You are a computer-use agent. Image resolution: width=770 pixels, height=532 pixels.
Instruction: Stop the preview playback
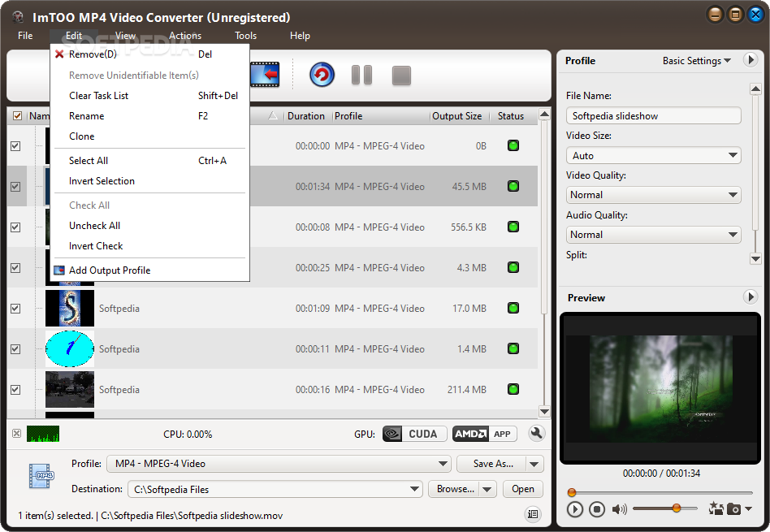(x=597, y=509)
